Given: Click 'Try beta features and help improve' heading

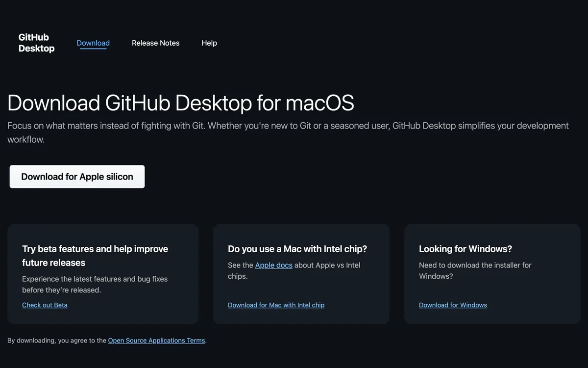Looking at the screenshot, I should coord(95,256).
